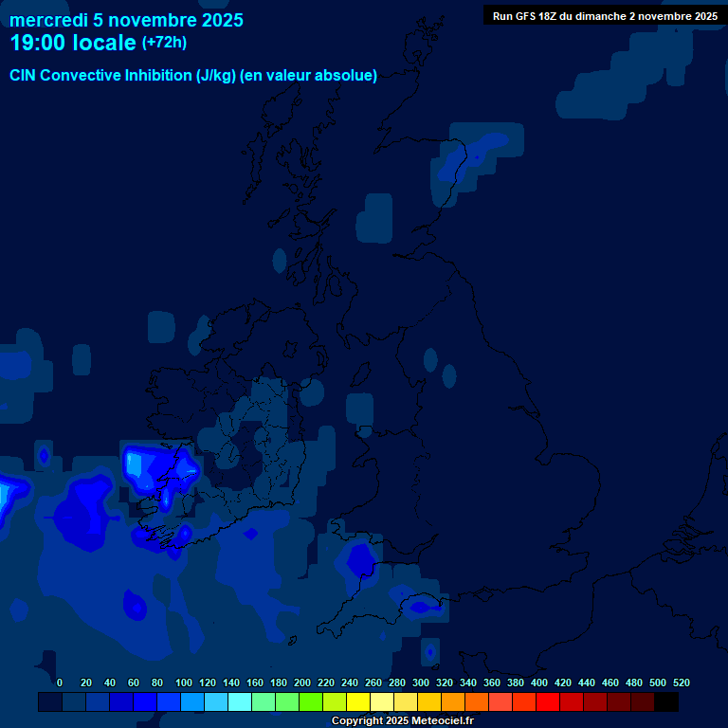Click the date 'mercredi 5 novembre 2025'

point(126,20)
